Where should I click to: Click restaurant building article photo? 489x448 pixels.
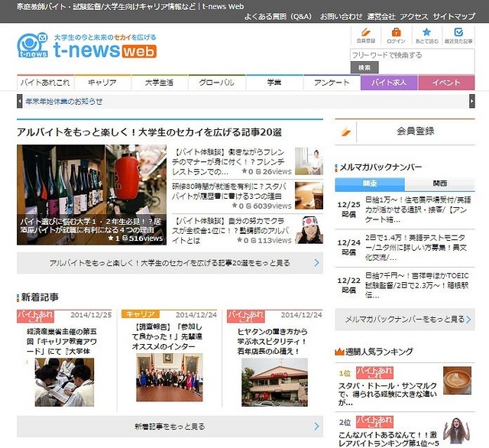tap(274, 381)
